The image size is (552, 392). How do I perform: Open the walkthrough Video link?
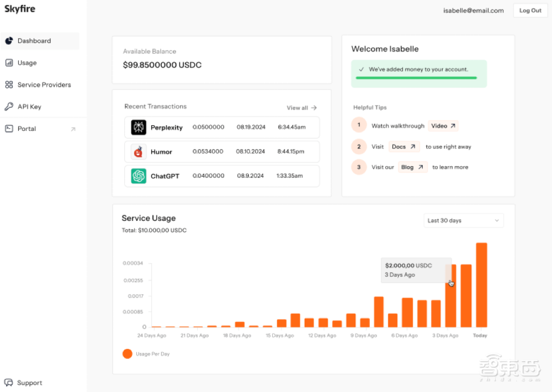tap(444, 126)
